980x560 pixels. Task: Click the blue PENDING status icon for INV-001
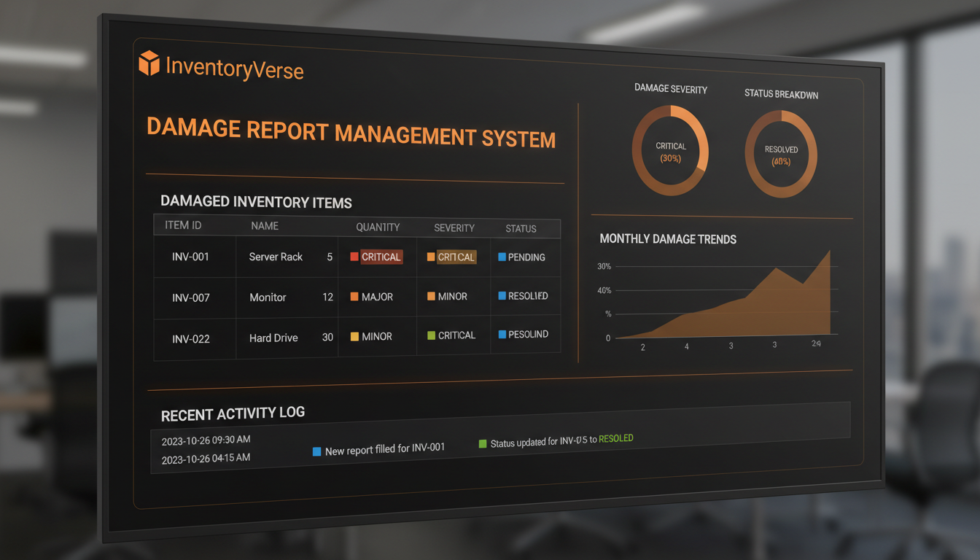pyautogui.click(x=503, y=257)
